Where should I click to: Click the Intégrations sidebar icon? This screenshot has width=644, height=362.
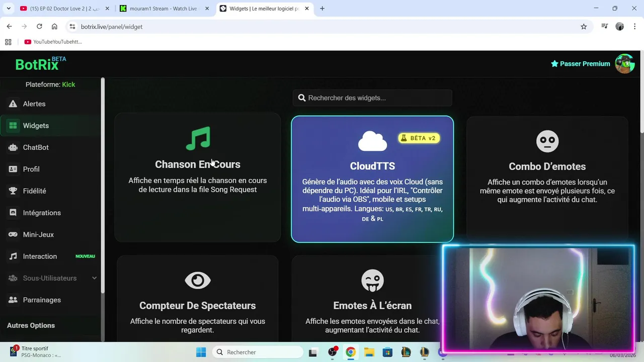pos(13,213)
